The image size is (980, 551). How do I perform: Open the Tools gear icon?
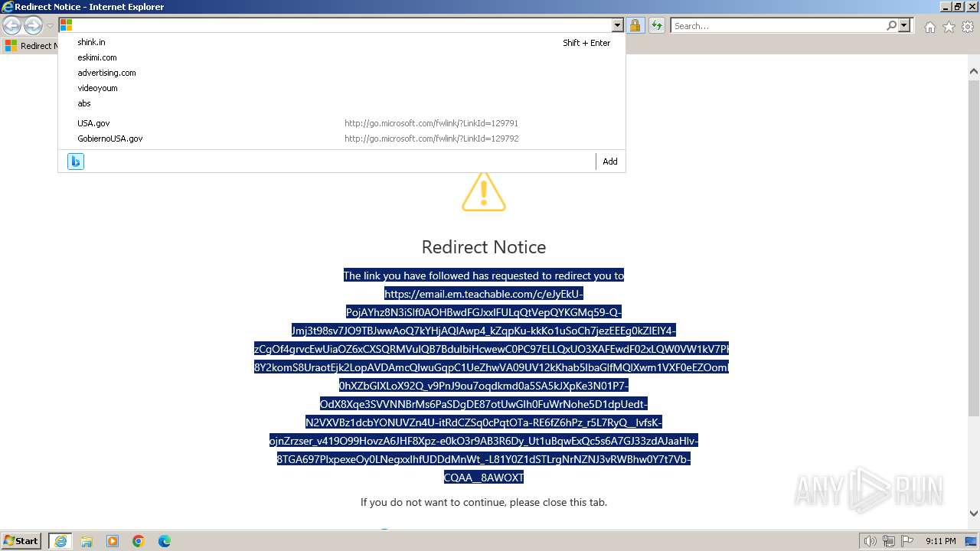pyautogui.click(x=968, y=27)
